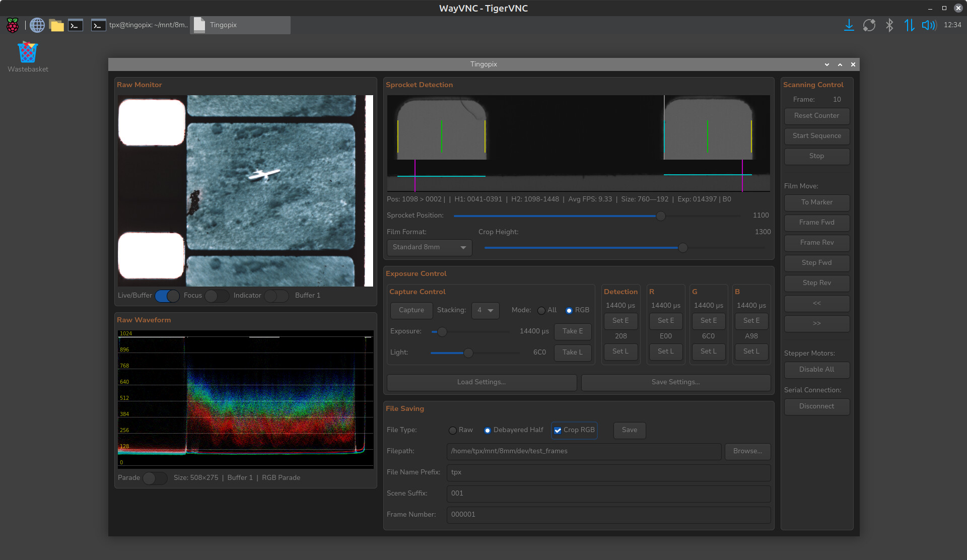The height and width of the screenshot is (560, 967).
Task: Open the Raspberry Pi main menu
Action: [x=13, y=25]
